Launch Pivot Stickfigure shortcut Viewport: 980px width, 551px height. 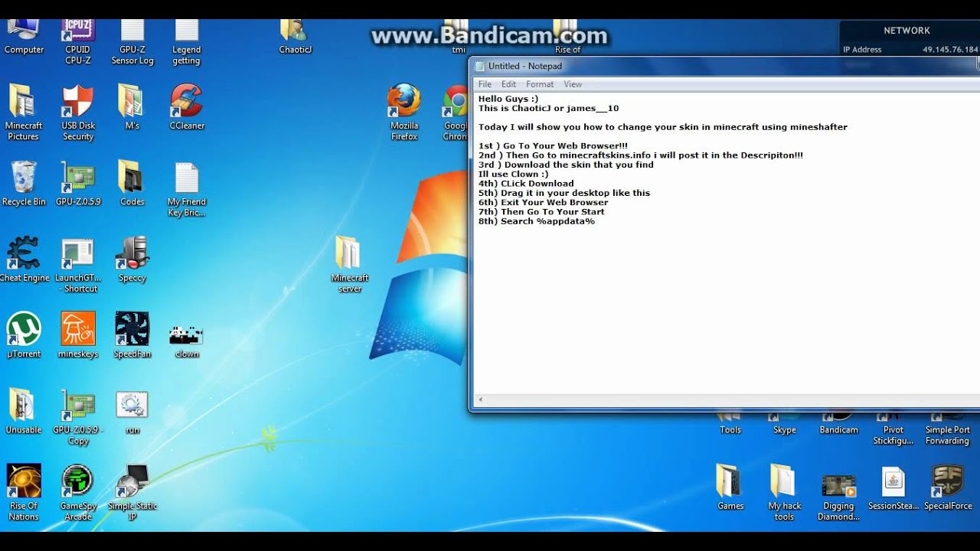[x=893, y=429]
